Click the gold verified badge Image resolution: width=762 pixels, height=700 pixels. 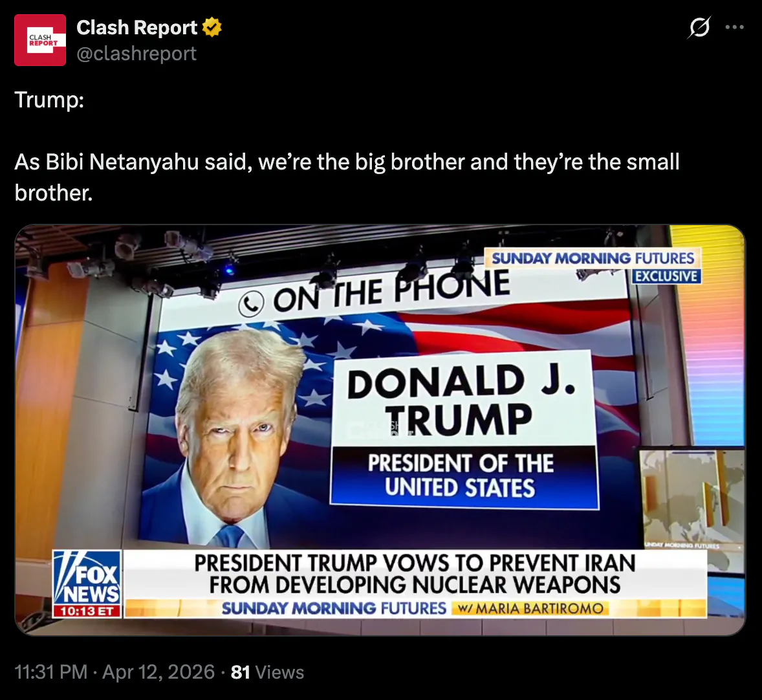tap(212, 27)
